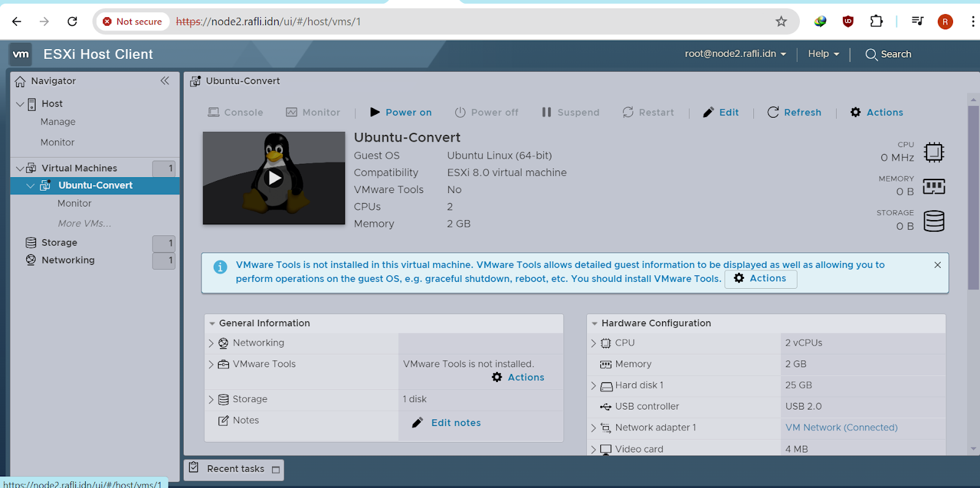Click the Memory hardware row icon
Viewport: 980px width, 488px height.
tap(606, 364)
